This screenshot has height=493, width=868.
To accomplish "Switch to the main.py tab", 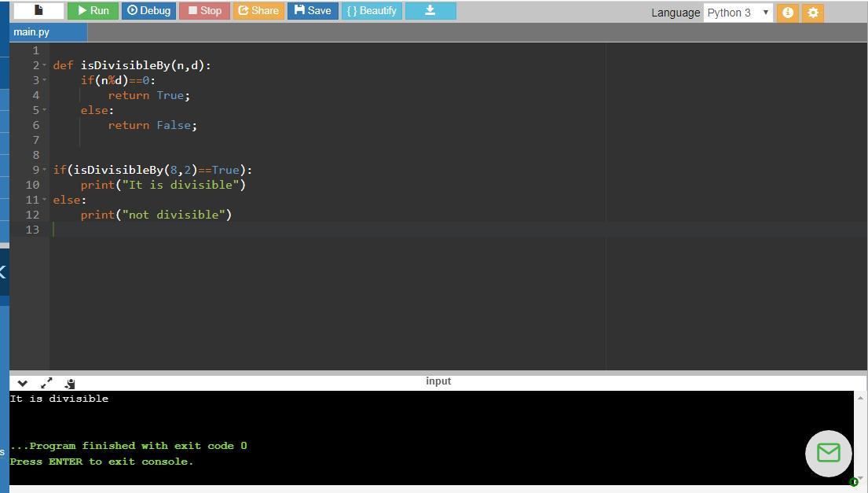I will click(x=32, y=32).
